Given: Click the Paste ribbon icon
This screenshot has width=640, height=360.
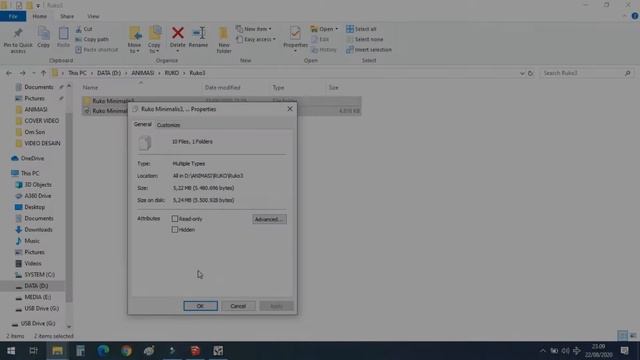Looking at the screenshot, I should [63, 38].
